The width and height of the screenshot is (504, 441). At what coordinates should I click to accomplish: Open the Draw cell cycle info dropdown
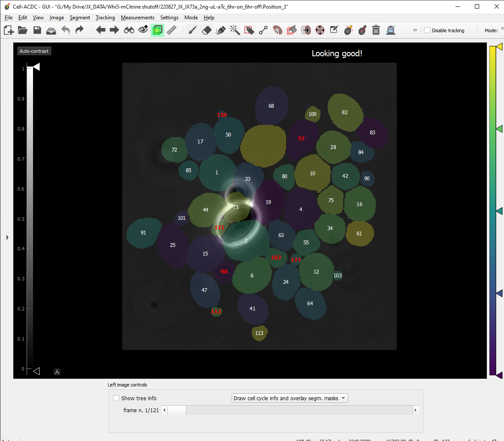click(x=290, y=398)
